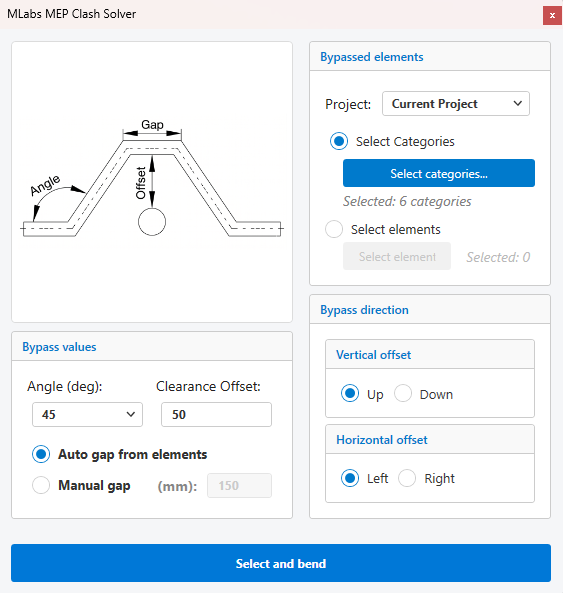Viewport: 563px width, 593px height.
Task: Click the Bypass values header
Action: point(59,347)
